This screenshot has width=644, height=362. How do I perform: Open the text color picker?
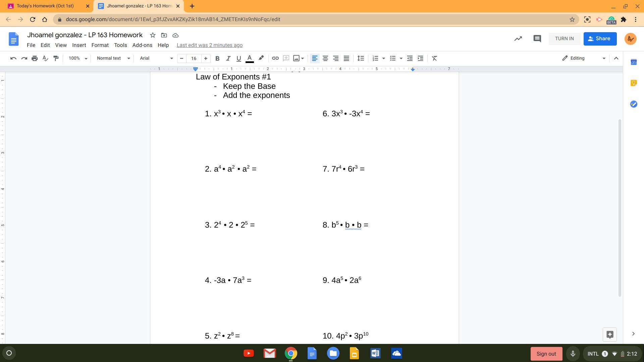pos(249,58)
